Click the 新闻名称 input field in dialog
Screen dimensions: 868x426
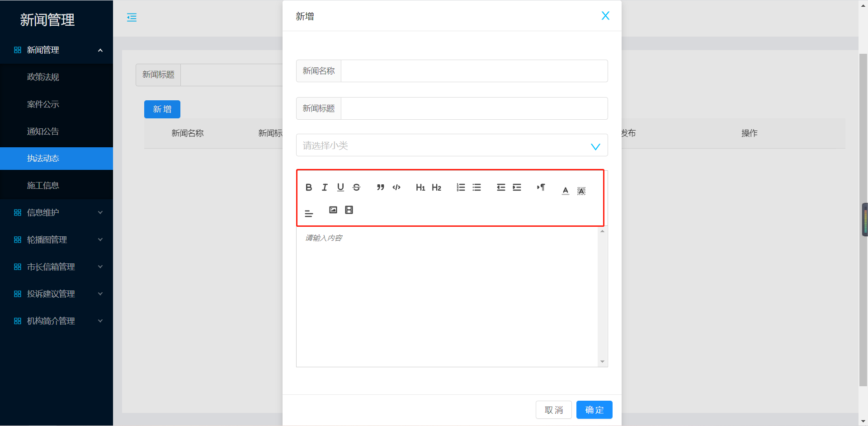474,71
